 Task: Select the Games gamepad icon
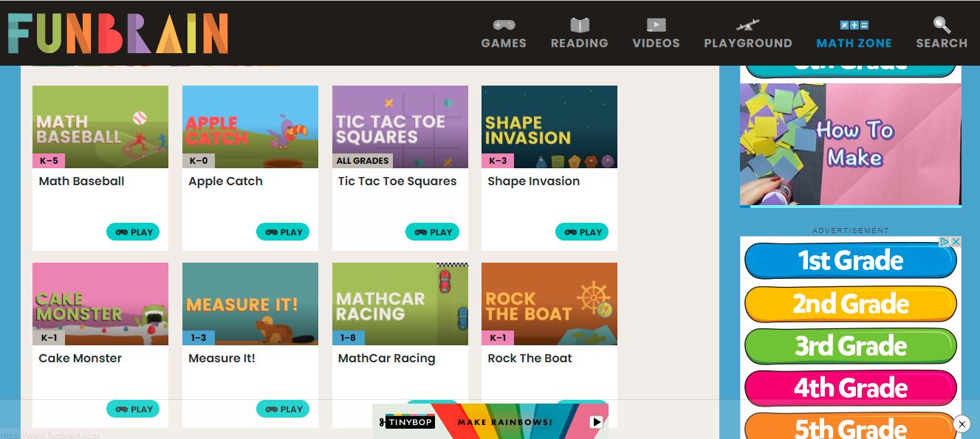503,24
